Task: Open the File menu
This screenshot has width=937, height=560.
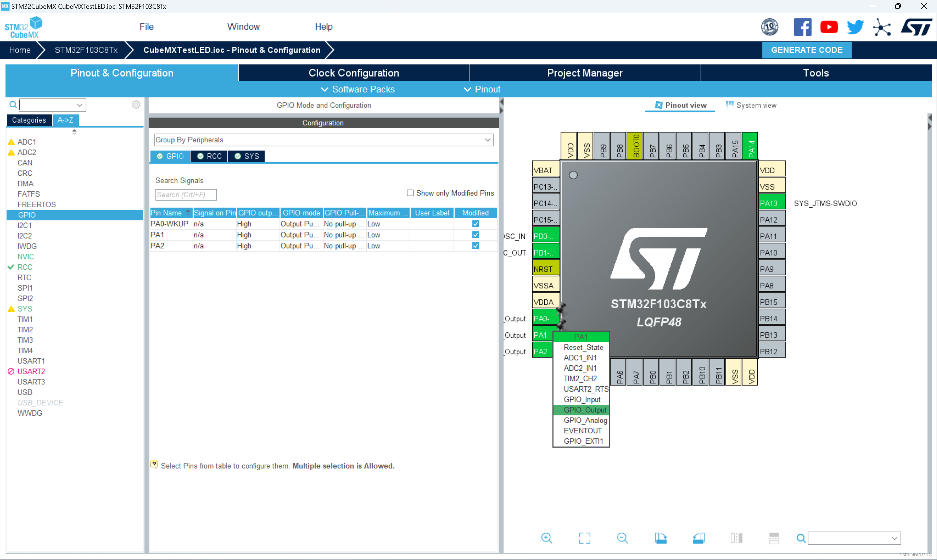Action: coord(146,27)
